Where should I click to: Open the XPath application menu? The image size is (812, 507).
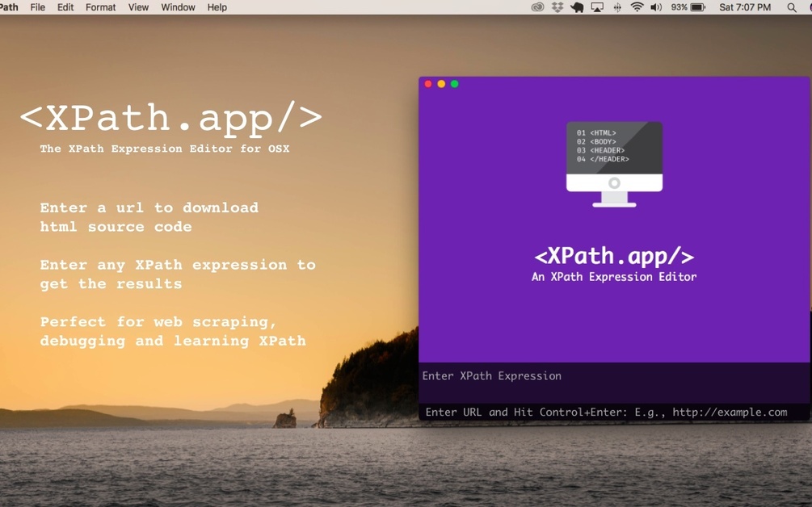(9, 7)
